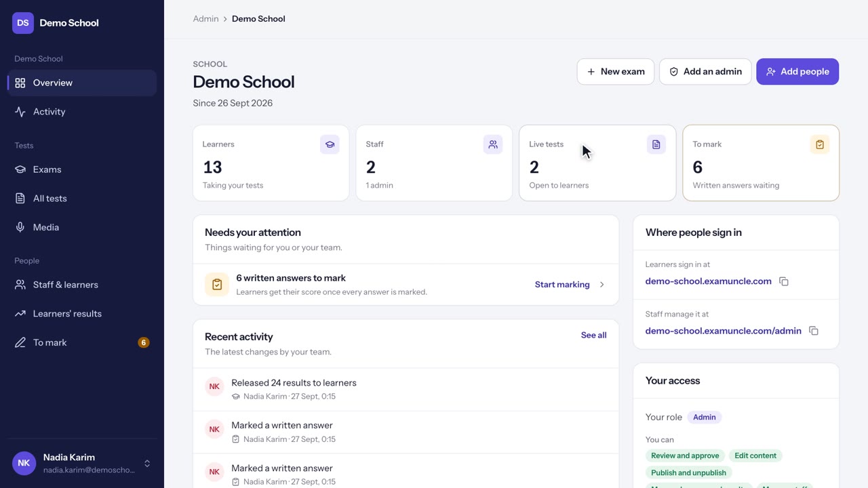Open demo-school.examuncle.com/admin link
Viewport: 868px width, 488px height.
[x=724, y=331]
